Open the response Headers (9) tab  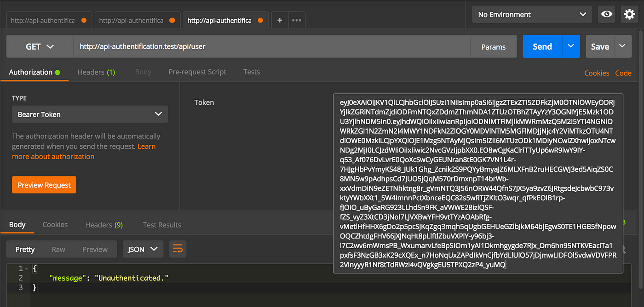(x=104, y=225)
